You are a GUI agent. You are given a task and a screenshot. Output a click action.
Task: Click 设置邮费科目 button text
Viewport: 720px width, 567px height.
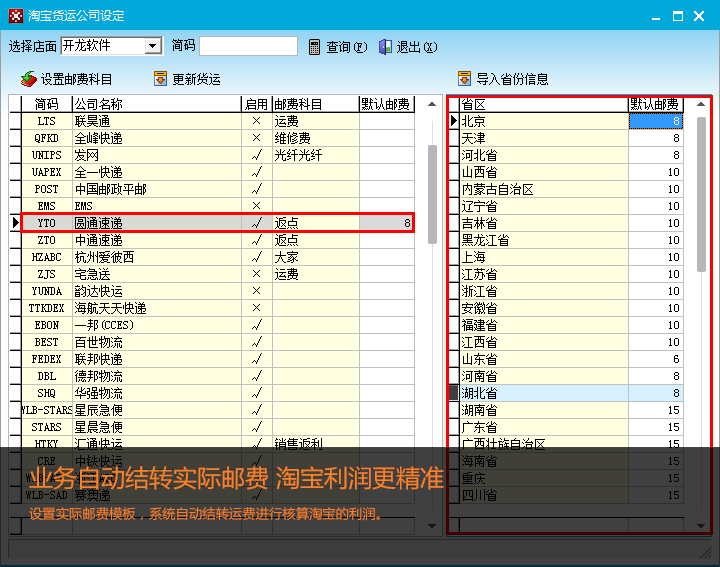point(76,79)
